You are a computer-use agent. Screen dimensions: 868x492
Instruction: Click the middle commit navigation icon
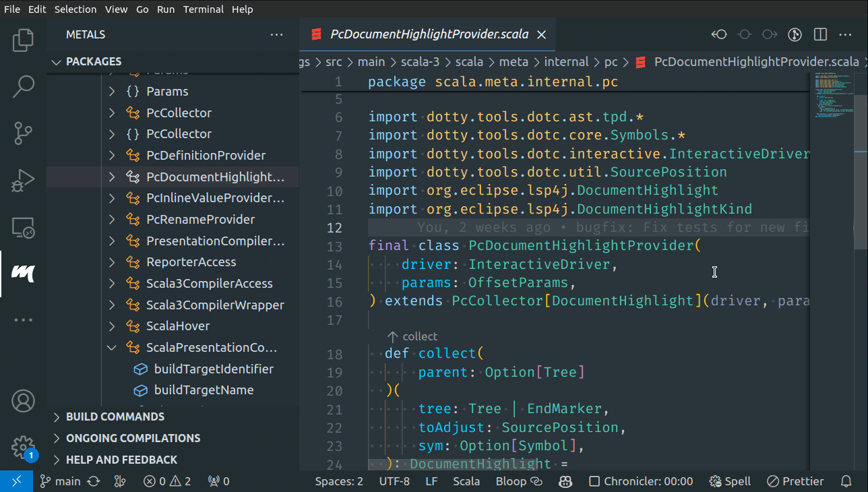pyautogui.click(x=744, y=34)
